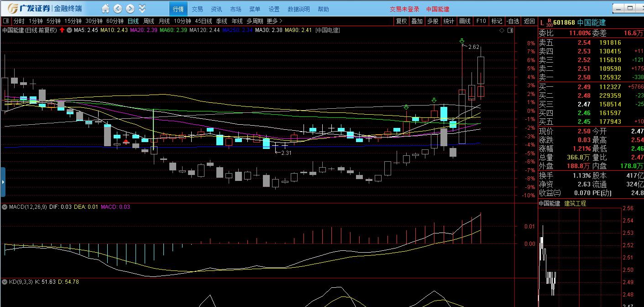Image resolution: width=644 pixels, height=307 pixels.
Task: Click the 买一 price 2.49
Action: (x=584, y=87)
